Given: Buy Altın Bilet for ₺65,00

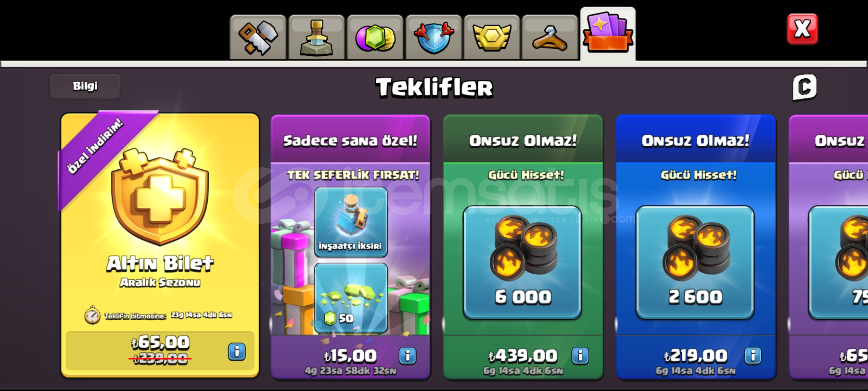Looking at the screenshot, I should pyautogui.click(x=160, y=351).
